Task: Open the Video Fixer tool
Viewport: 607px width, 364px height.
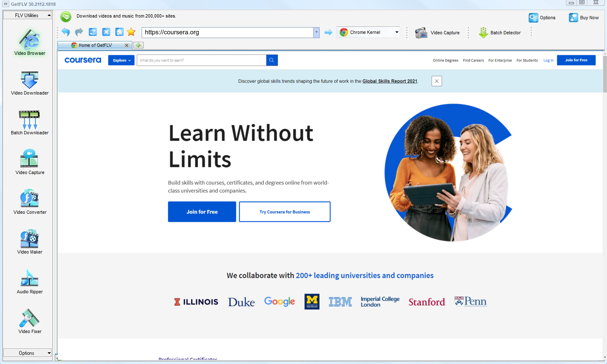Action: tap(29, 321)
